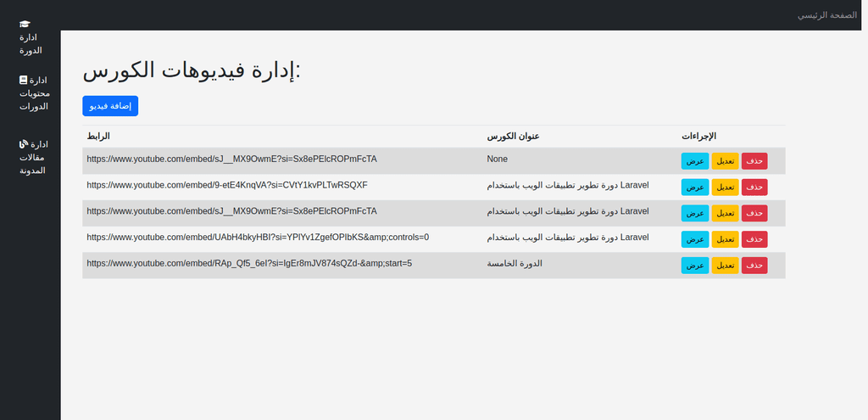This screenshot has width=868, height=420.
Task: Edit the RAp_Qf5_6eI video row
Action: [x=726, y=266]
